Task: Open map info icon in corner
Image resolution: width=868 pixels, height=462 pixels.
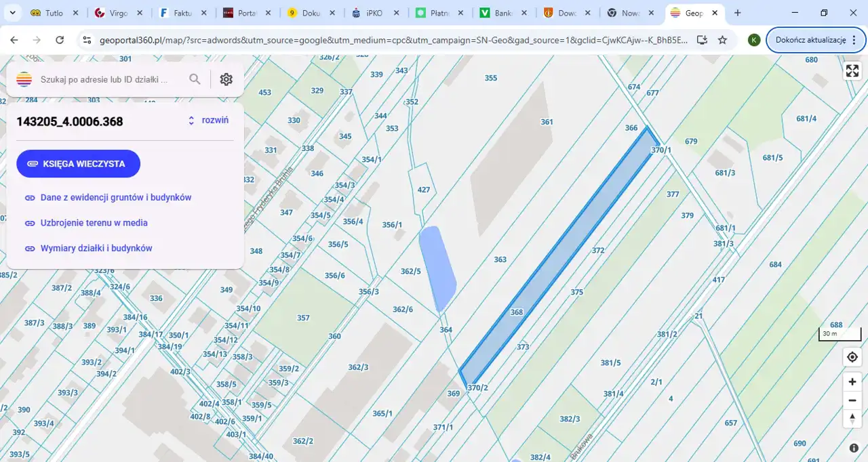Action: tap(854, 448)
